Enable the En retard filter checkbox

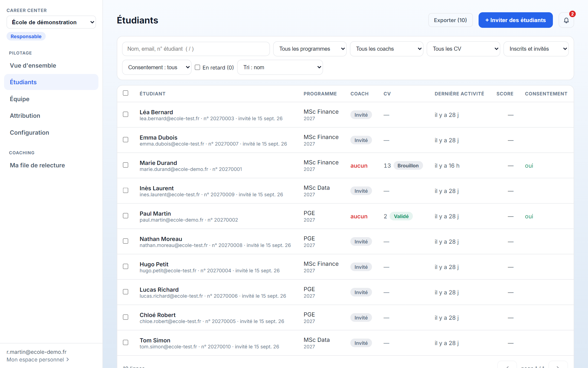pos(198,67)
